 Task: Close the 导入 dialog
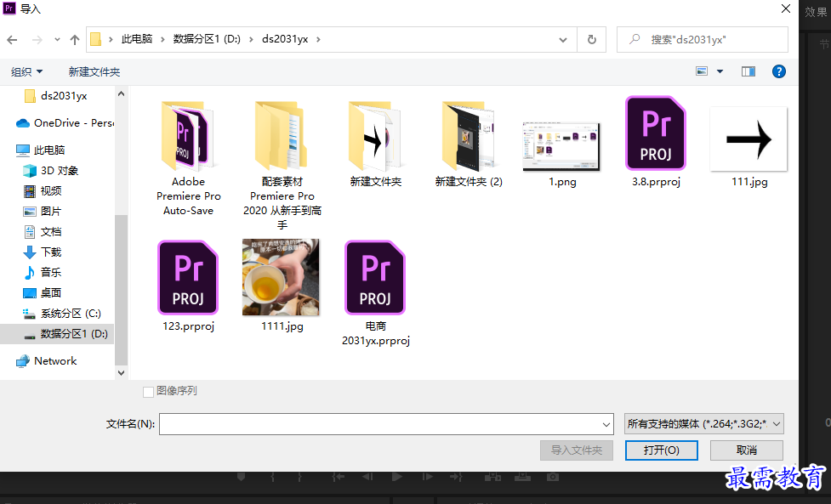coord(785,8)
